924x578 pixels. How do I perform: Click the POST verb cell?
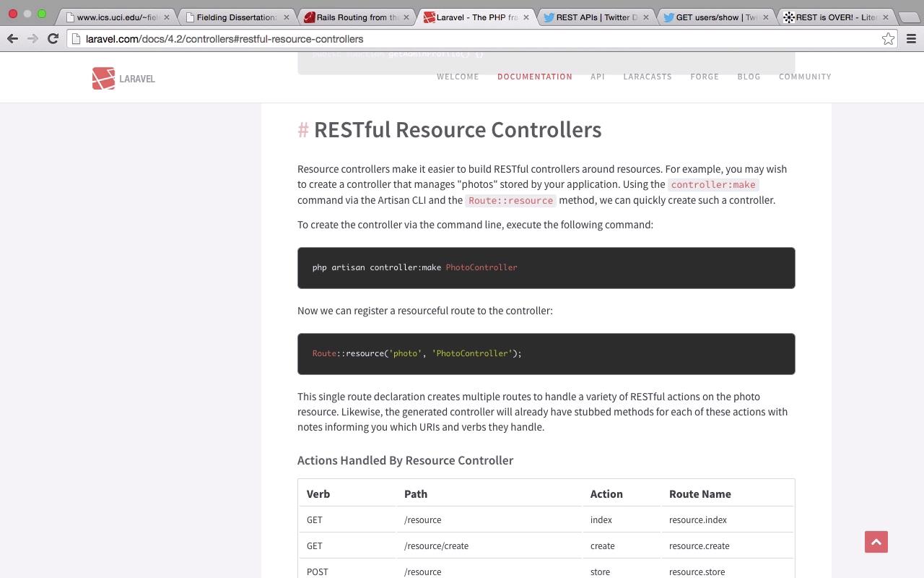(318, 572)
